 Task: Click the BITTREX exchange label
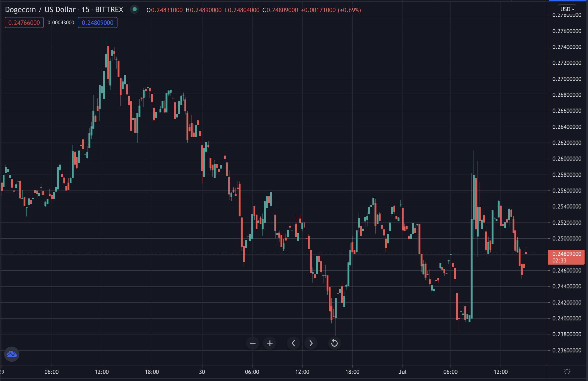(109, 10)
